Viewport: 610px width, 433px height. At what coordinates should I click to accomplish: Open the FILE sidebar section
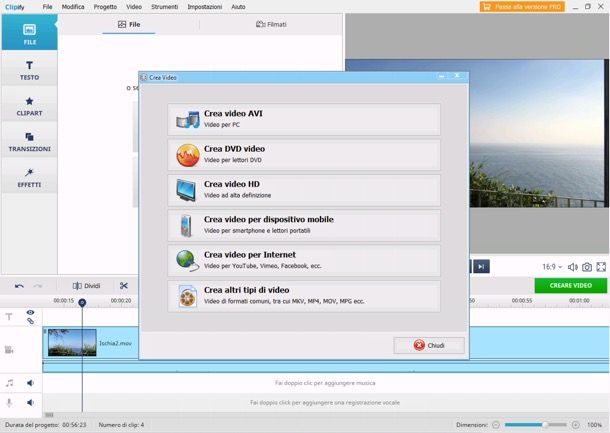[30, 32]
